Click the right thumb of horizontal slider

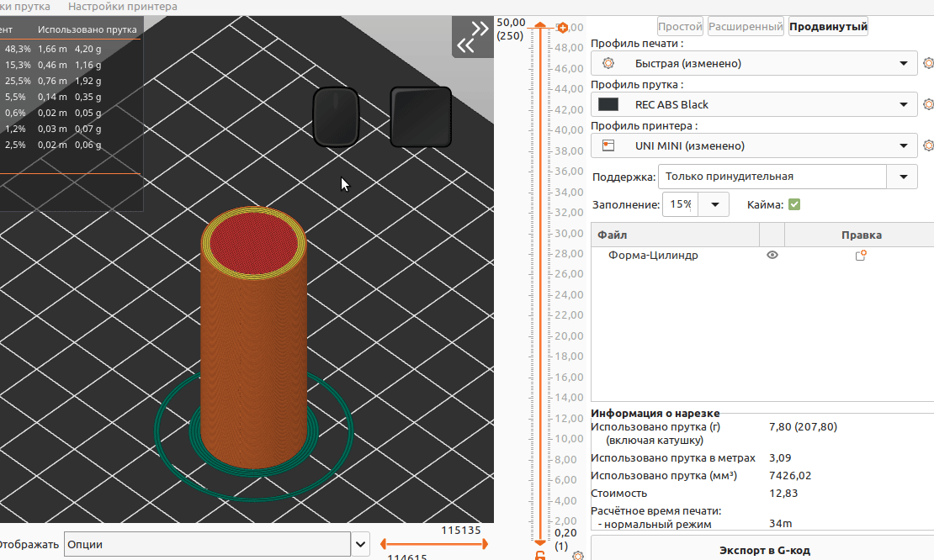tap(485, 544)
